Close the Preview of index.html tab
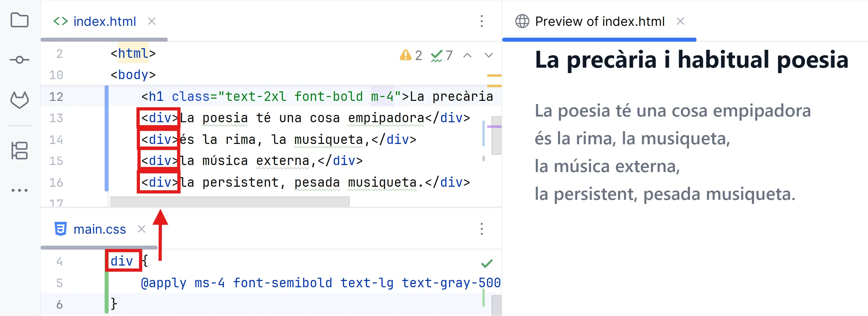The width and height of the screenshot is (868, 316). click(x=680, y=21)
